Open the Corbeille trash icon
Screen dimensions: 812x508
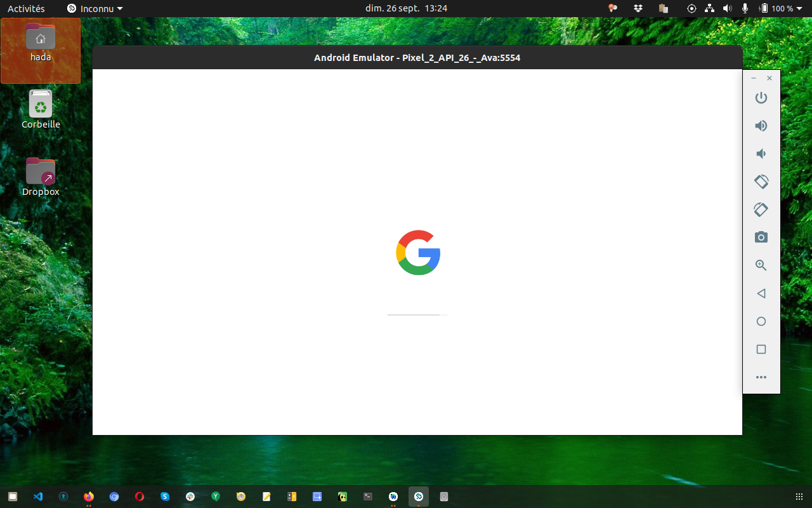pyautogui.click(x=41, y=109)
